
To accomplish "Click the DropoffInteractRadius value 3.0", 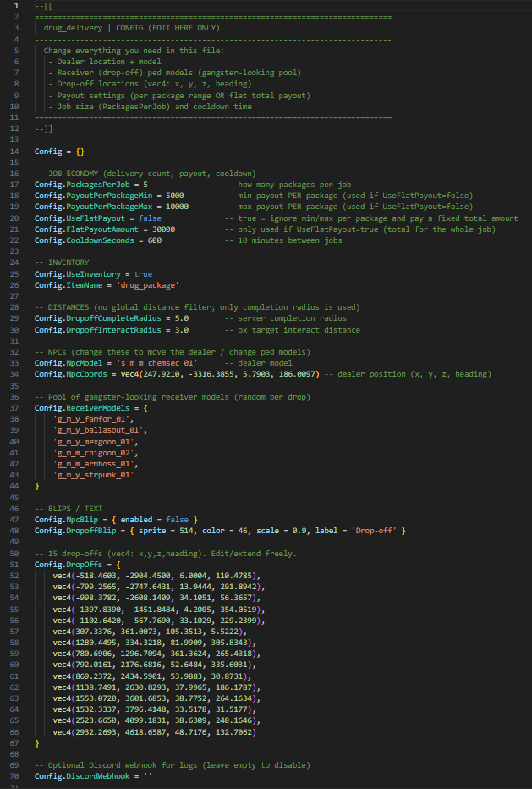I will 182,330.
